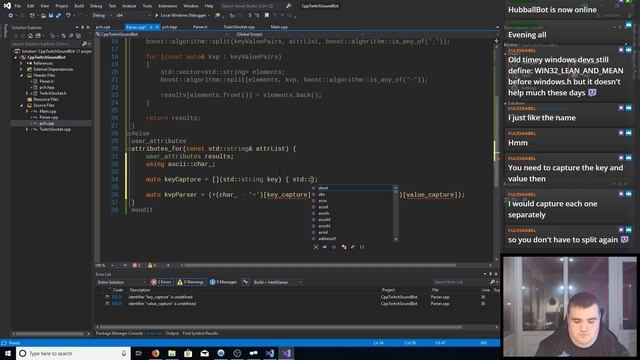Pin the Solution Explorer panel

pyautogui.click(x=82, y=27)
